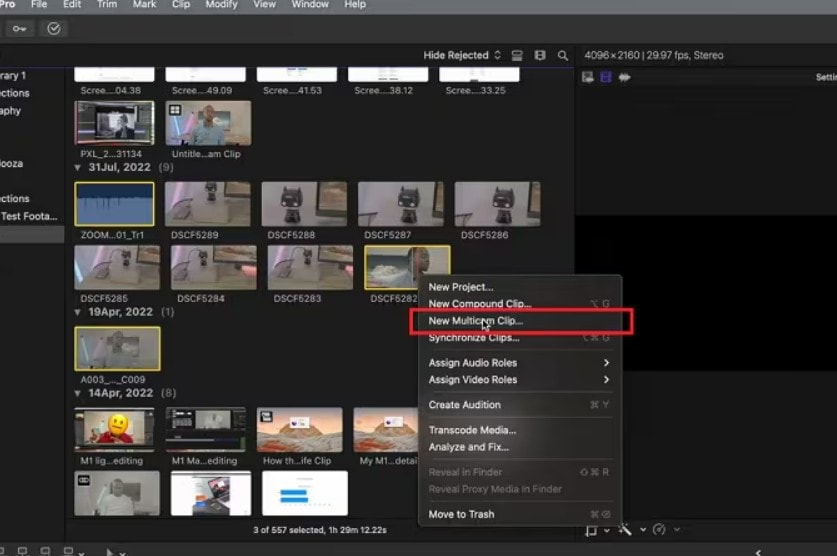Click the Append edit button
Image resolution: width=837 pixels, height=556 pixels.
(45, 551)
